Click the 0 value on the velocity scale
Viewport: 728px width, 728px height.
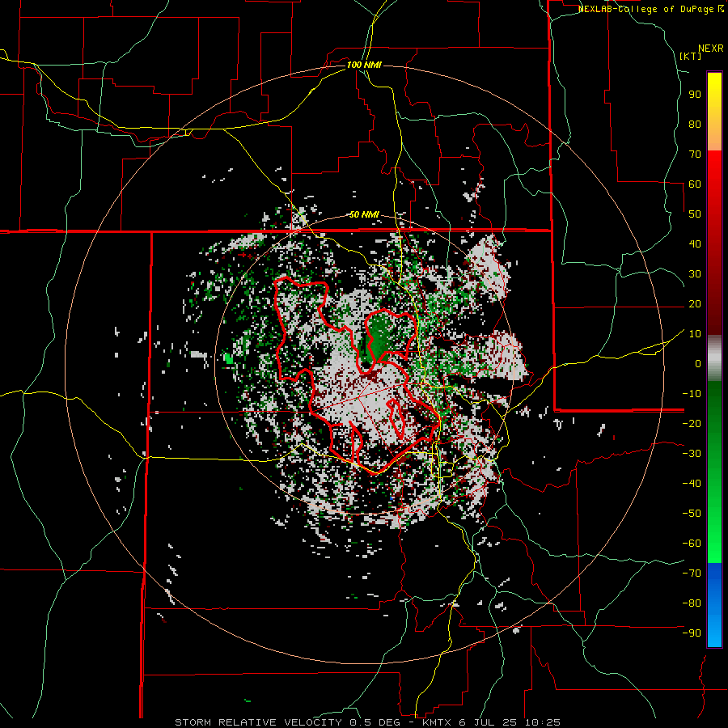pos(698,363)
